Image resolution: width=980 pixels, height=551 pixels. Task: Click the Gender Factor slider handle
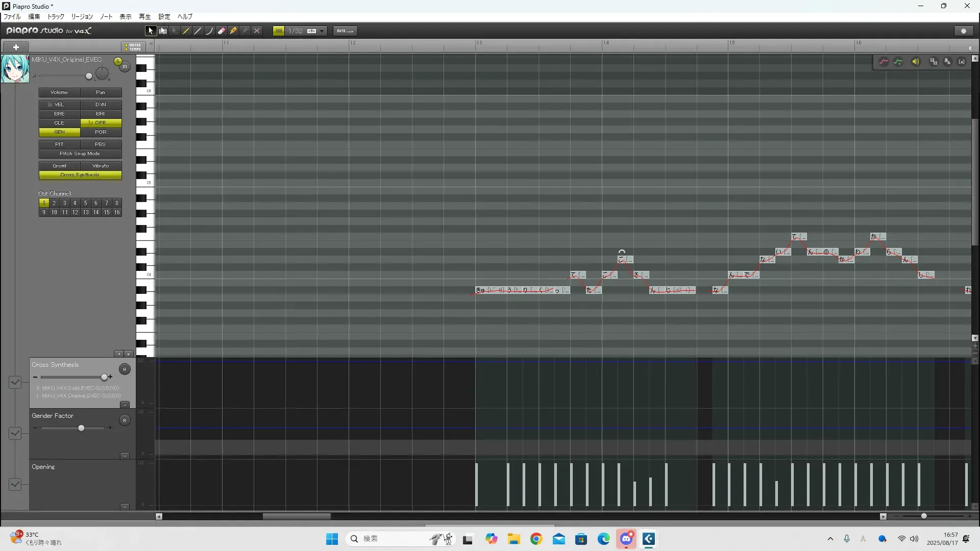[x=81, y=428]
